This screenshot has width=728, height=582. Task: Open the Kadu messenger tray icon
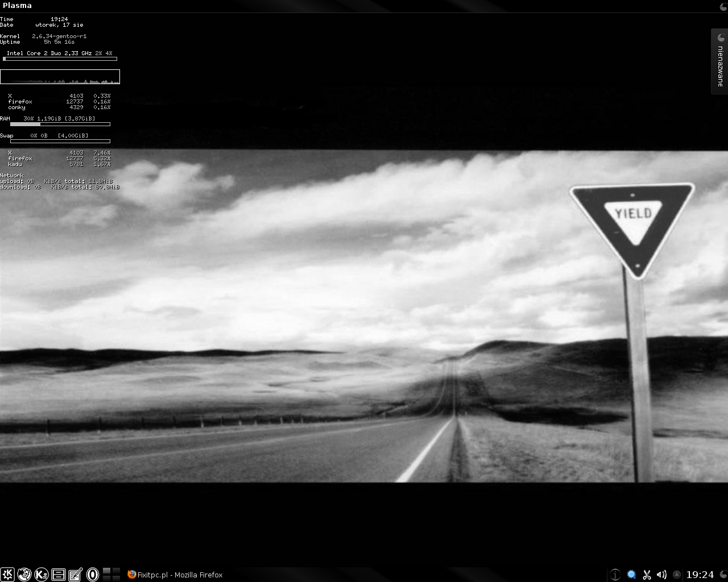coord(631,575)
